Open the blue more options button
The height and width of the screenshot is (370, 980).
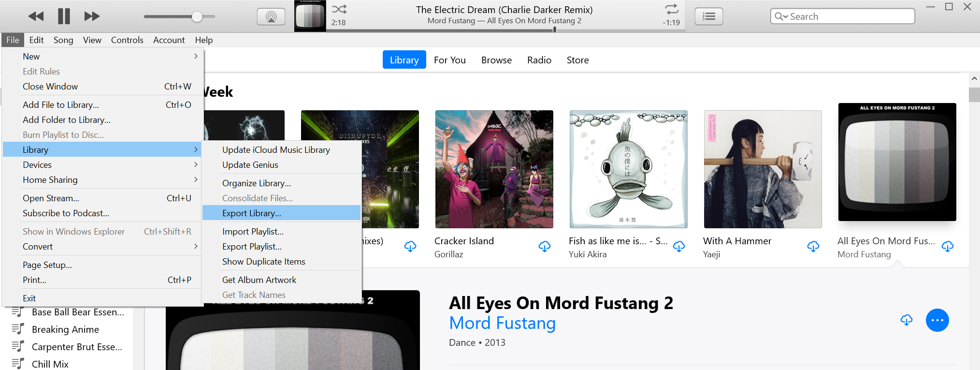coord(937,320)
